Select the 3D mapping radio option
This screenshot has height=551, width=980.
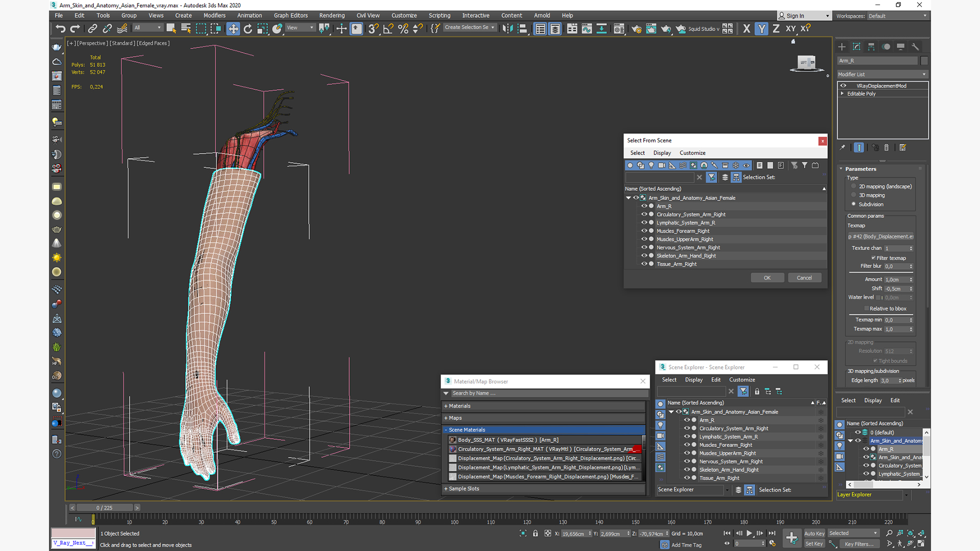click(x=853, y=195)
